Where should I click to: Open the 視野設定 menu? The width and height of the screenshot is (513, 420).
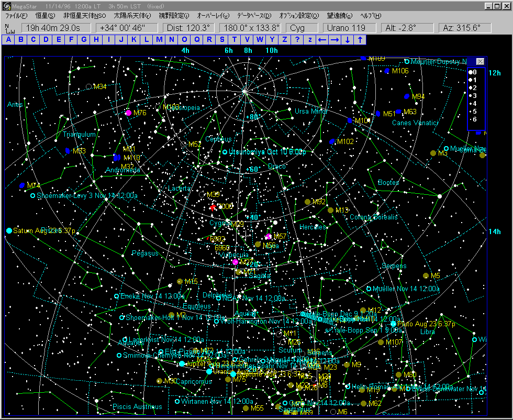pos(174,16)
